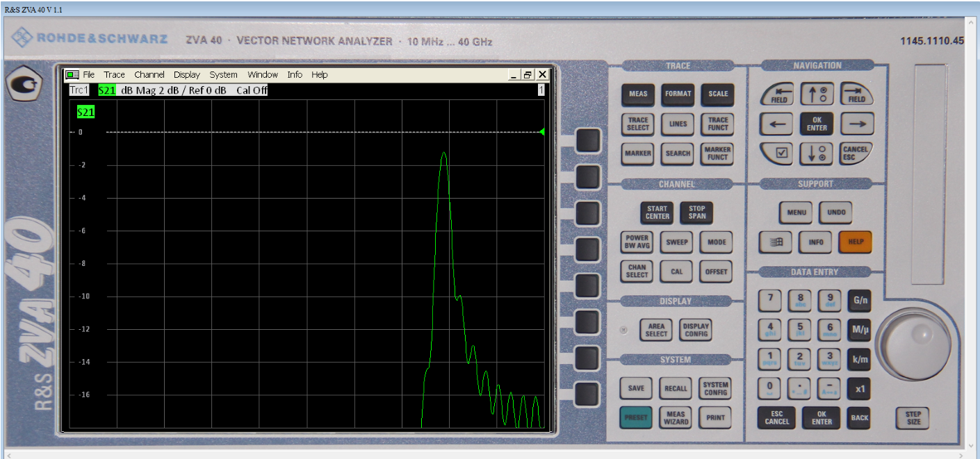Click the orange HELP key

coord(856,242)
